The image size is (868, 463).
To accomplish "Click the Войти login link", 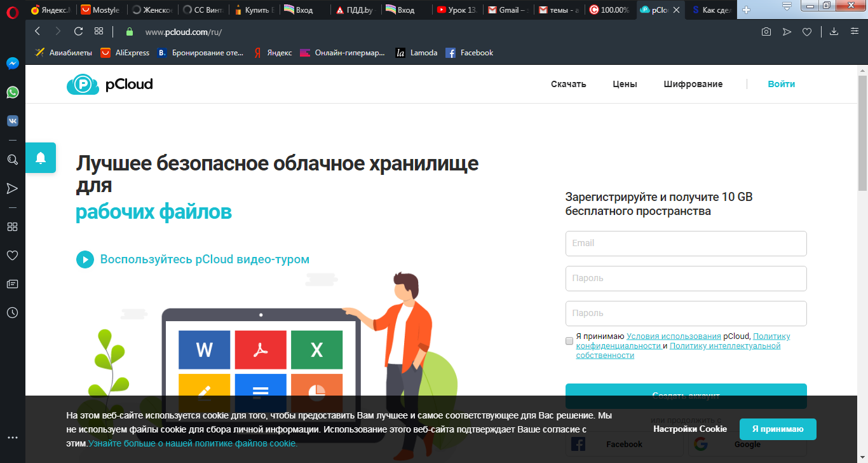I will [781, 84].
